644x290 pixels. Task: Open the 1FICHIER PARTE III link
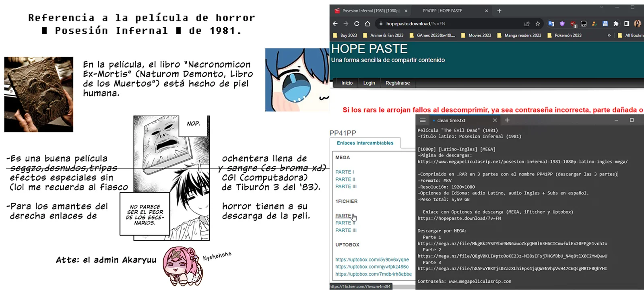[346, 230]
